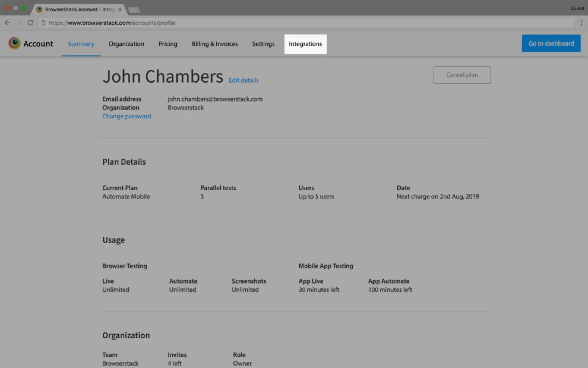Image resolution: width=588 pixels, height=368 pixels.
Task: Click the Edit details link
Action: pyautogui.click(x=244, y=80)
